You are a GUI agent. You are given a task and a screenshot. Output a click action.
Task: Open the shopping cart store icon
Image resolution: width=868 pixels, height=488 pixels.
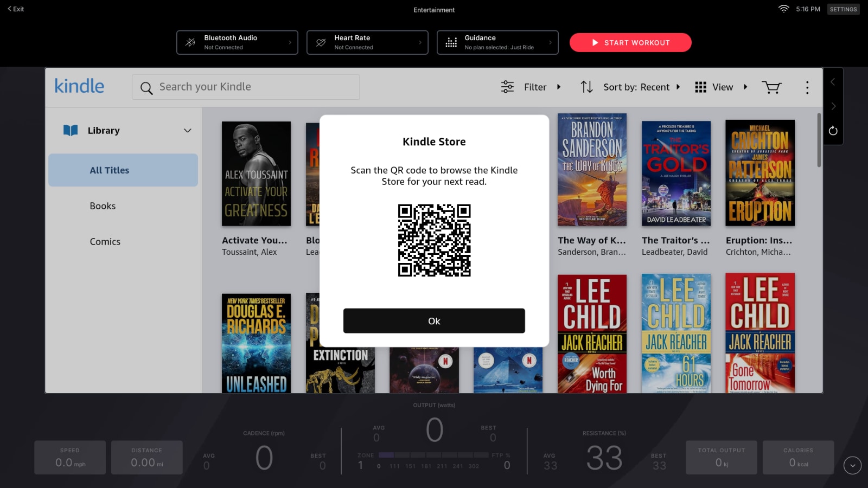(x=771, y=87)
